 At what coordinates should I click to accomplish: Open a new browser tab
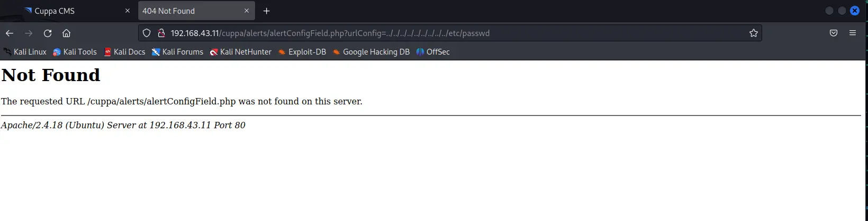[x=267, y=11]
